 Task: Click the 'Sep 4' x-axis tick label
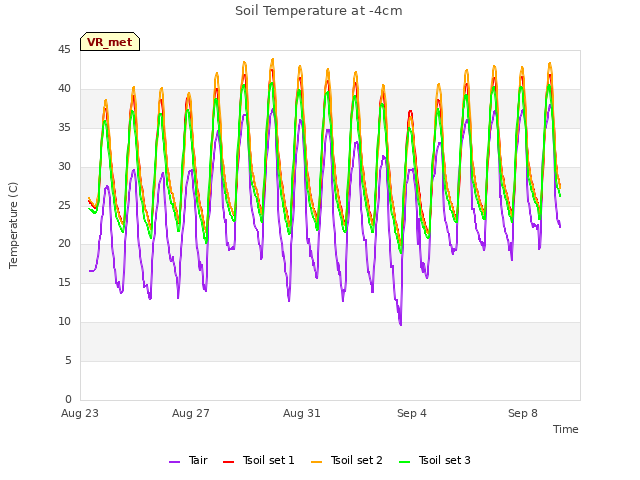pyautogui.click(x=412, y=413)
